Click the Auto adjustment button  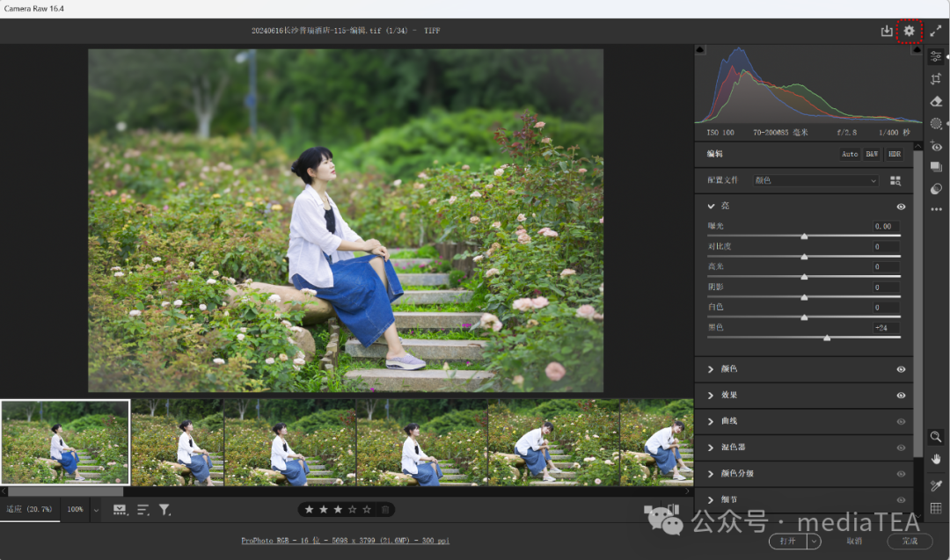[x=850, y=155]
